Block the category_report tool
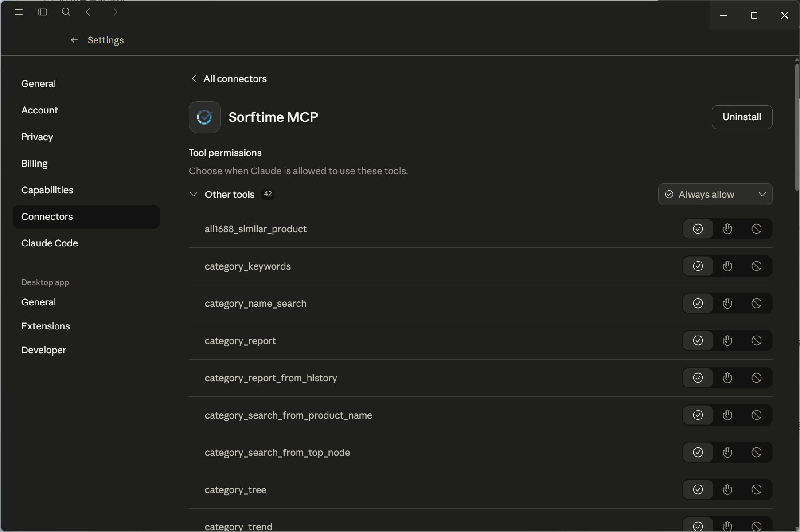The width and height of the screenshot is (800, 532). click(757, 340)
